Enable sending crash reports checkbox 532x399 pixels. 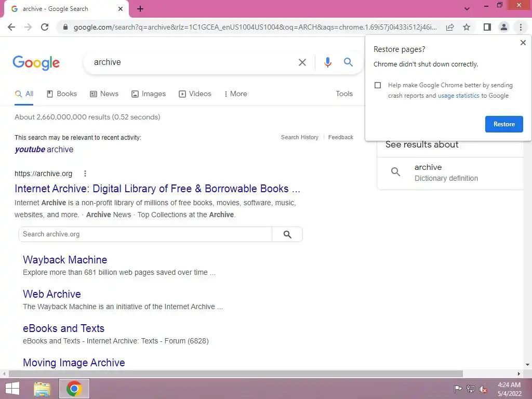click(378, 85)
